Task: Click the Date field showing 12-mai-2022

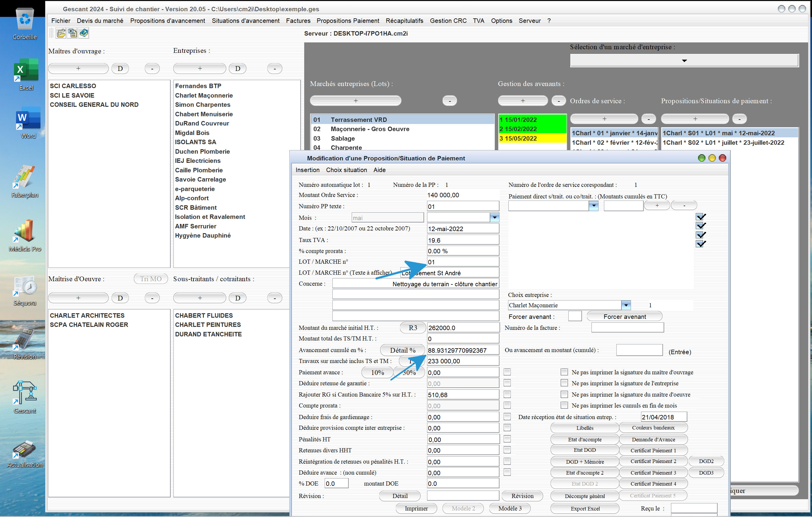Action: (463, 228)
